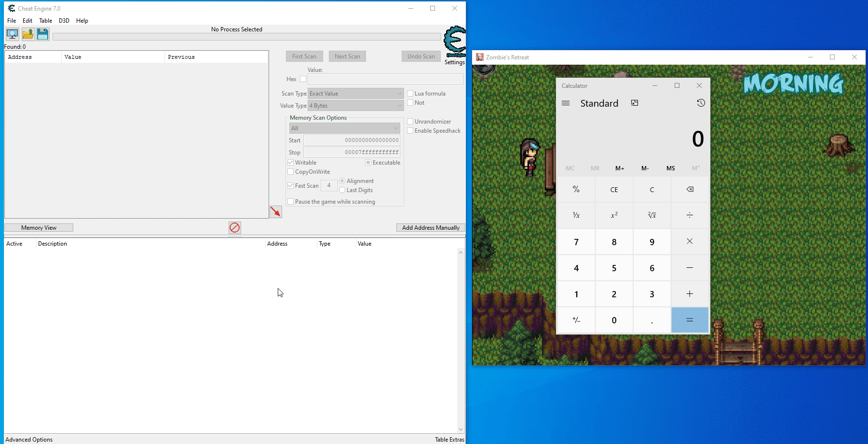Click Calculator MS memory store

[x=671, y=168]
